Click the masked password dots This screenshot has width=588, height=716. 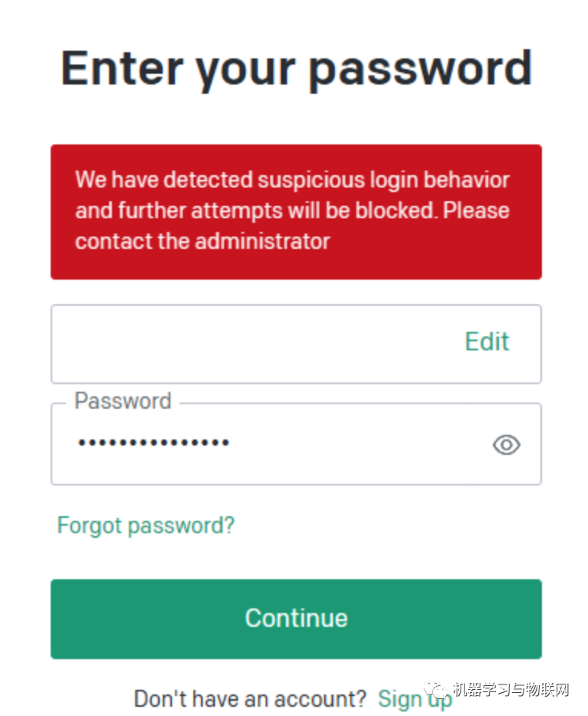click(154, 443)
